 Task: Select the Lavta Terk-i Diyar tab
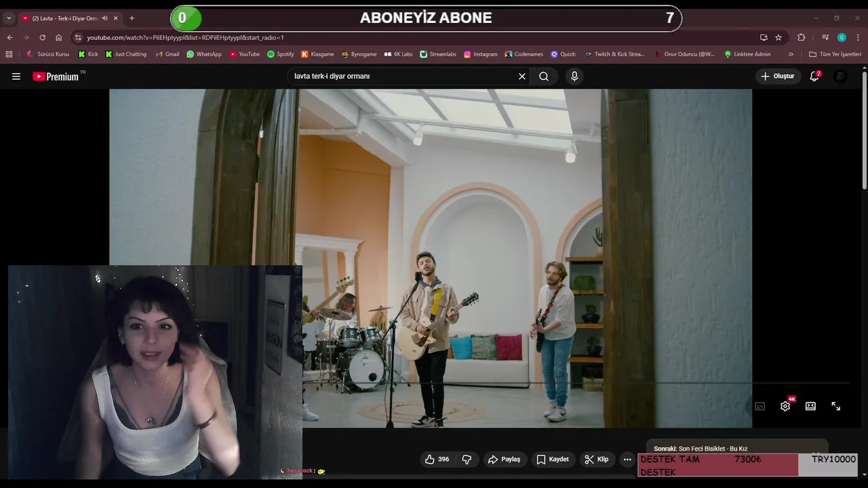(x=64, y=18)
